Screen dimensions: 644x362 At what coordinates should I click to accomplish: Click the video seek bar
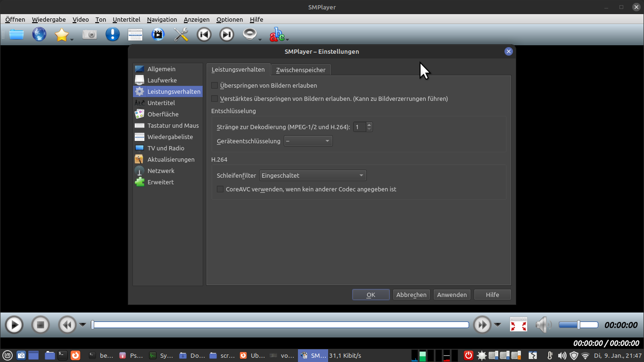pyautogui.click(x=280, y=325)
